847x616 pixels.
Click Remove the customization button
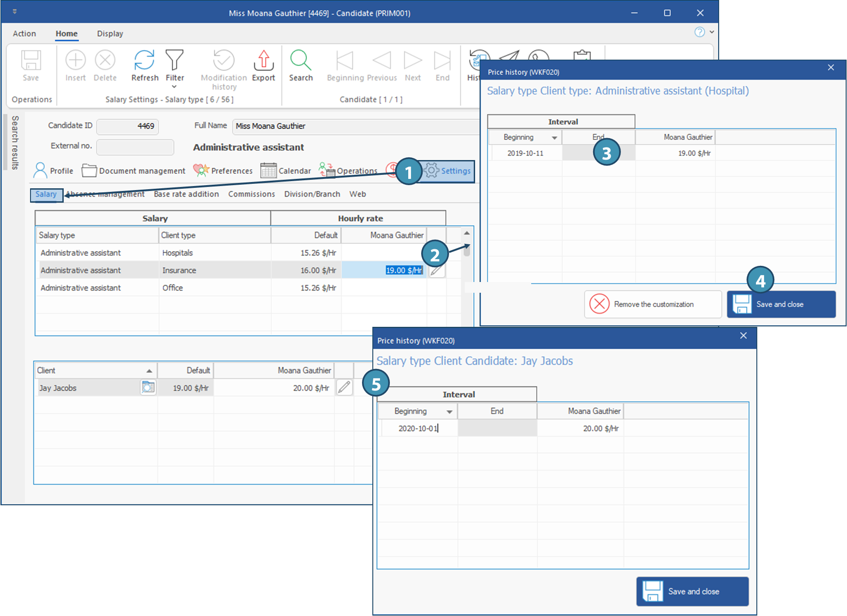click(x=652, y=304)
